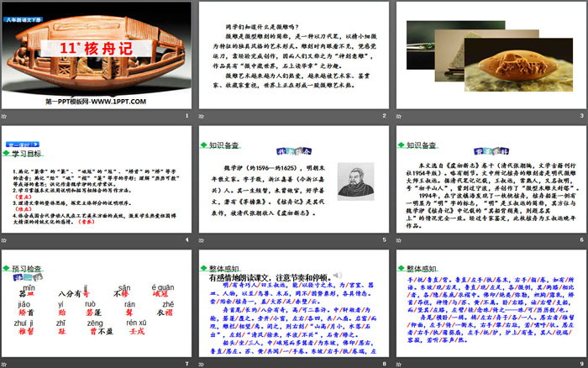The image size is (588, 368).
Task: Click the transition icon under slide 6
Action: click(x=399, y=239)
